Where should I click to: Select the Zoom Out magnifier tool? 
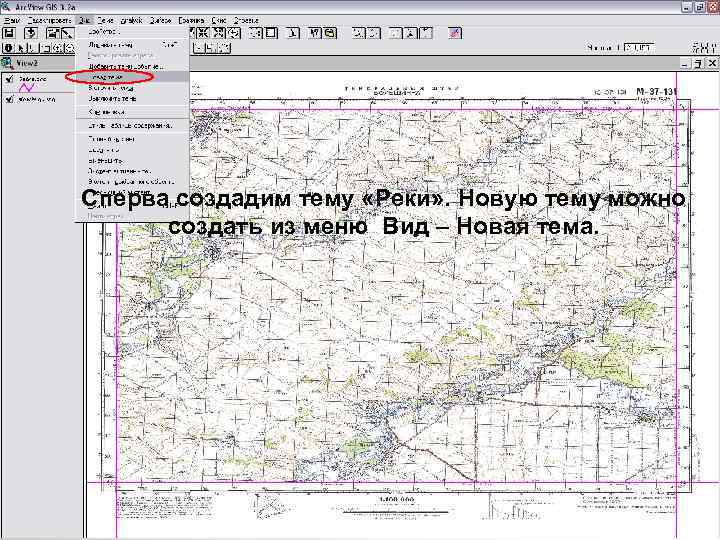70,48
